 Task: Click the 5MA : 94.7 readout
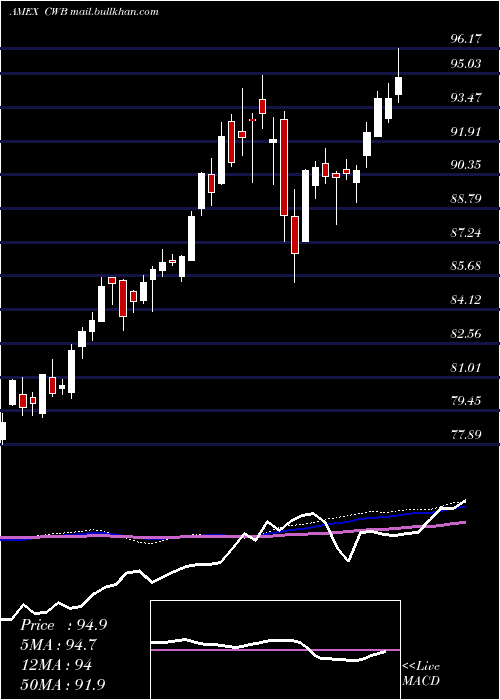point(58,645)
